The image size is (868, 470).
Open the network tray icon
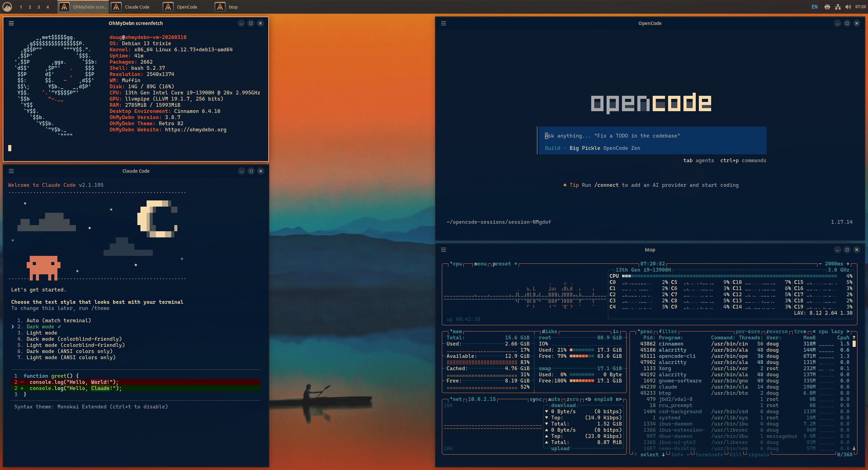click(838, 7)
